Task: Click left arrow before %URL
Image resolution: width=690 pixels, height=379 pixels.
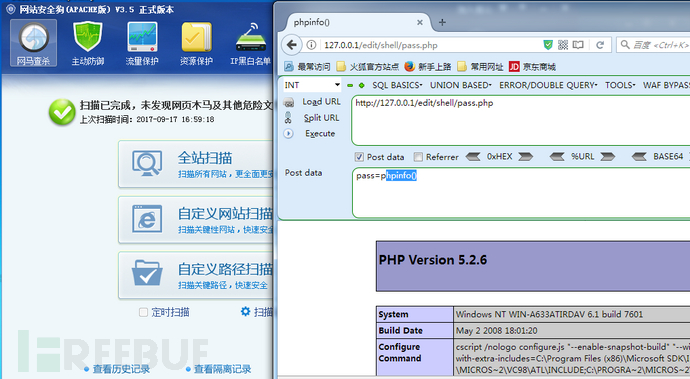Action: (557, 157)
